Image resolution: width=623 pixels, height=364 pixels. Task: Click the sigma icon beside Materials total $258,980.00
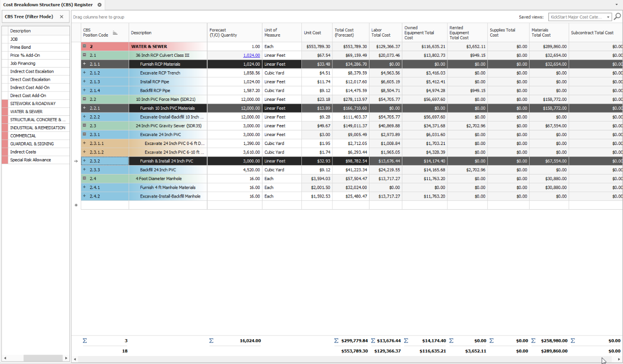tap(533, 341)
